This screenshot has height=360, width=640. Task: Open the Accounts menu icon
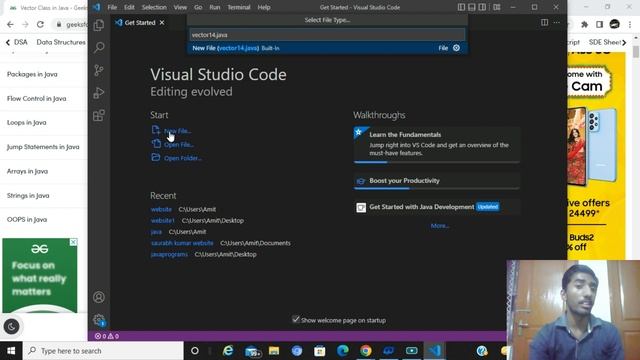99,297
